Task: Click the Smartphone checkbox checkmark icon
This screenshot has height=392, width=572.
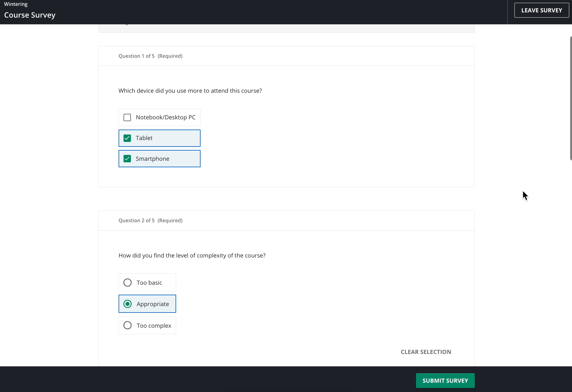Action: click(x=127, y=159)
